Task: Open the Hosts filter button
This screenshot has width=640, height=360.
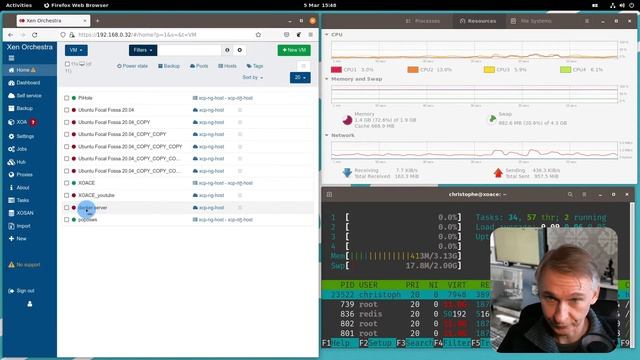Action: tap(227, 66)
